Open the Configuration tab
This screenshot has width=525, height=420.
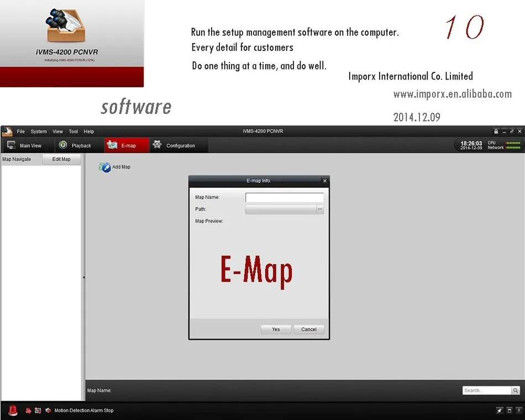[179, 145]
